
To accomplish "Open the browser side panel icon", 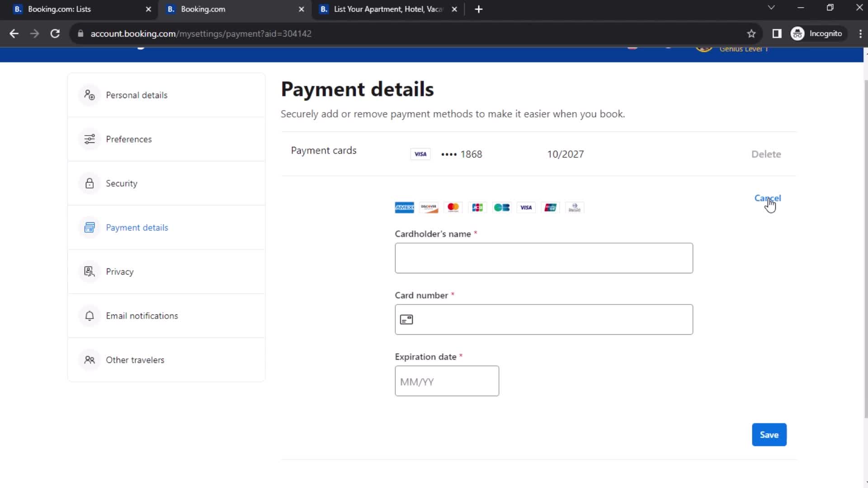I will pyautogui.click(x=777, y=33).
